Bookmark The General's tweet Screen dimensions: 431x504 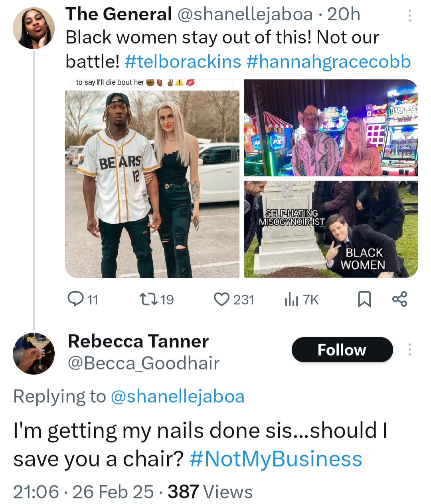364,299
